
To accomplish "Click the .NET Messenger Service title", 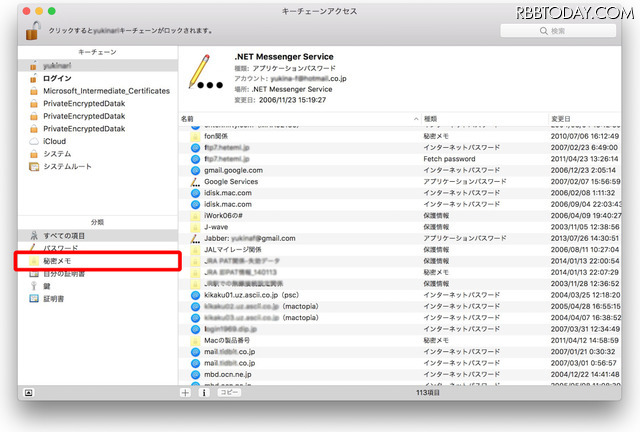I will [284, 57].
